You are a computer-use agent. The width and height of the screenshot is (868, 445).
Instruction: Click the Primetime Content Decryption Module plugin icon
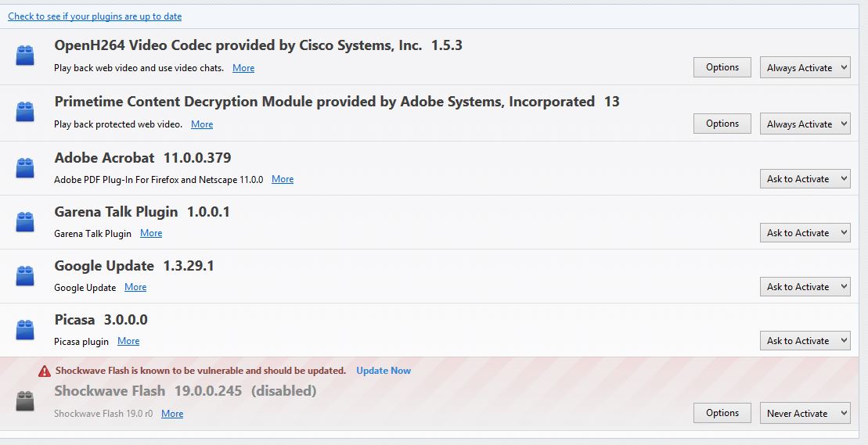(x=25, y=112)
